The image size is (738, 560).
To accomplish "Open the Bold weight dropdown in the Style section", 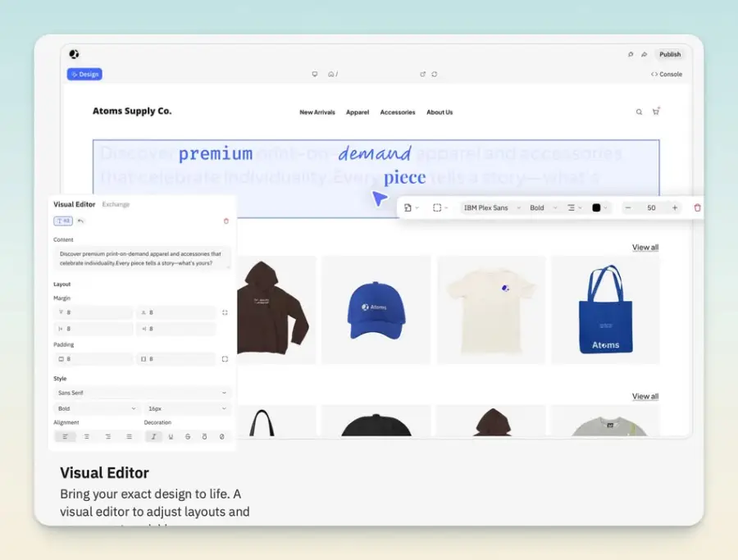I will coord(97,408).
